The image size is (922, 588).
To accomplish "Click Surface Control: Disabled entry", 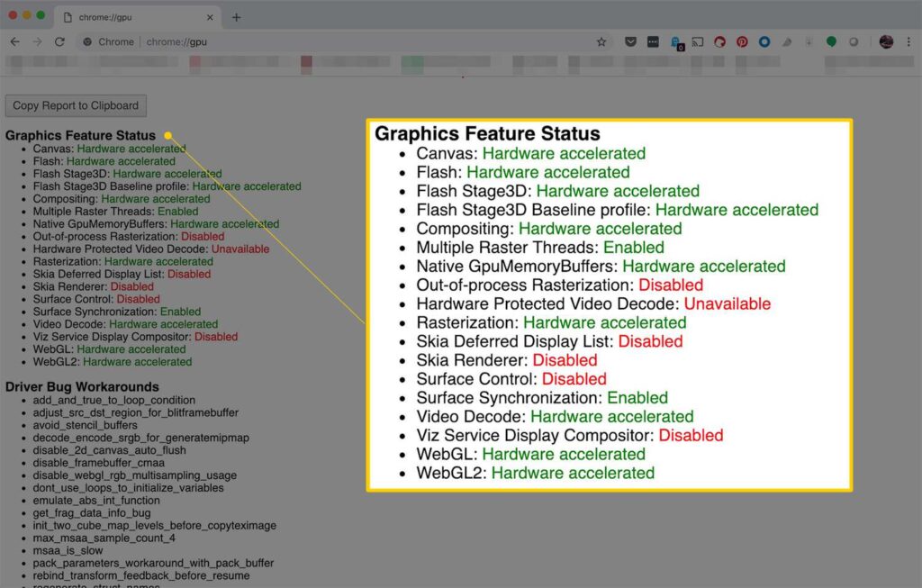I will tap(96, 299).
